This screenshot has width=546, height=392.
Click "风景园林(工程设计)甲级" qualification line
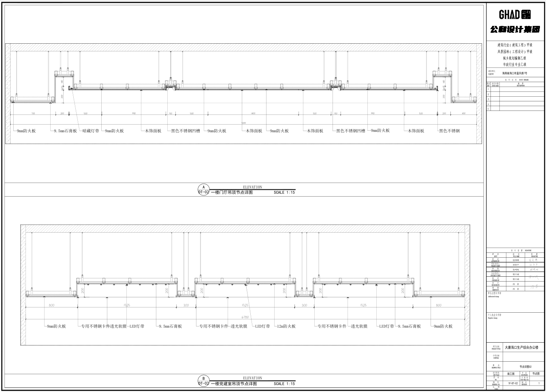[515, 51]
